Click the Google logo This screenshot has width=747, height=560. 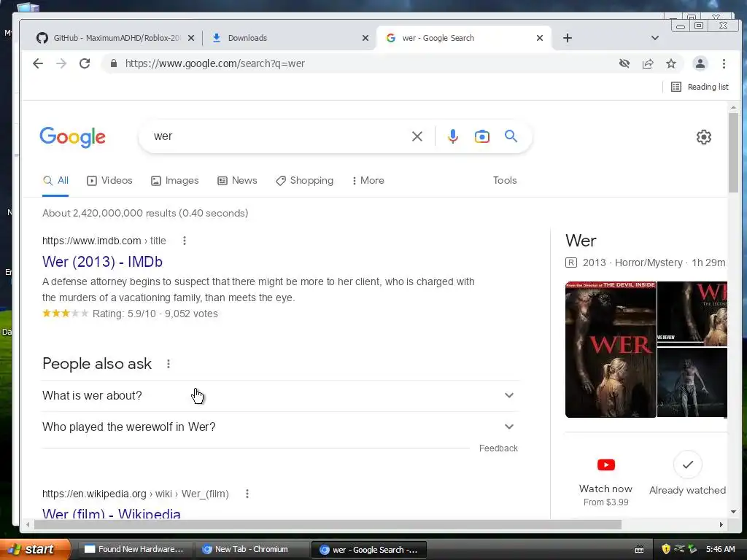72,137
